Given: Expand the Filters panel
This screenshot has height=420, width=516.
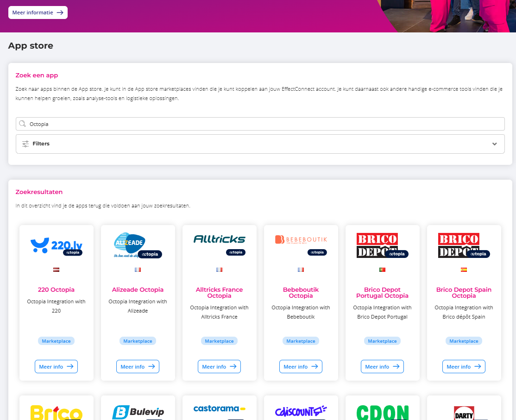Looking at the screenshot, I should (x=260, y=144).
